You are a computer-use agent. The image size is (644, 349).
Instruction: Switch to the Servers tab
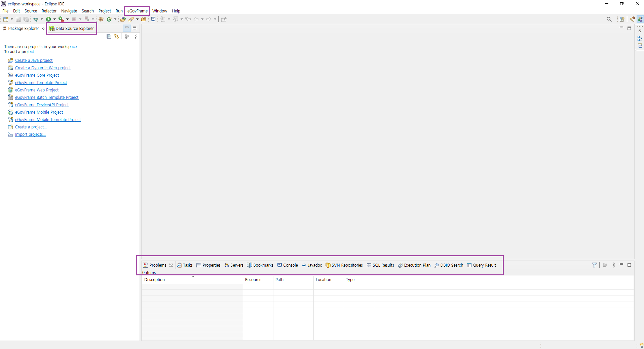234,265
